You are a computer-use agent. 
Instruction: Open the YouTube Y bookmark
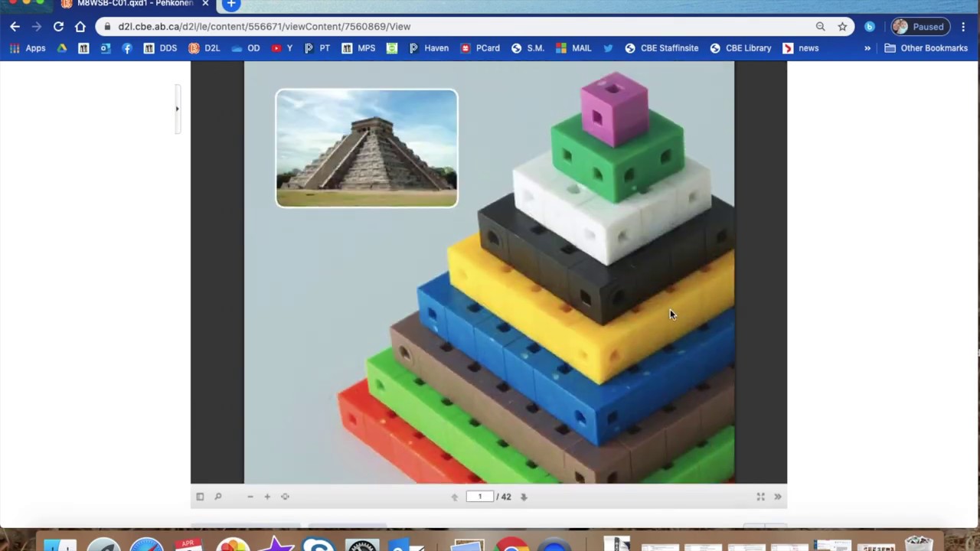click(282, 48)
